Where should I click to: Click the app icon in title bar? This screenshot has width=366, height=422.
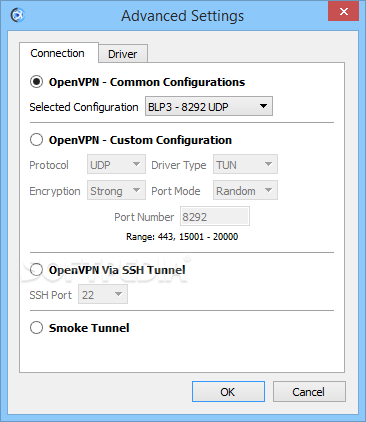pyautogui.click(x=17, y=15)
